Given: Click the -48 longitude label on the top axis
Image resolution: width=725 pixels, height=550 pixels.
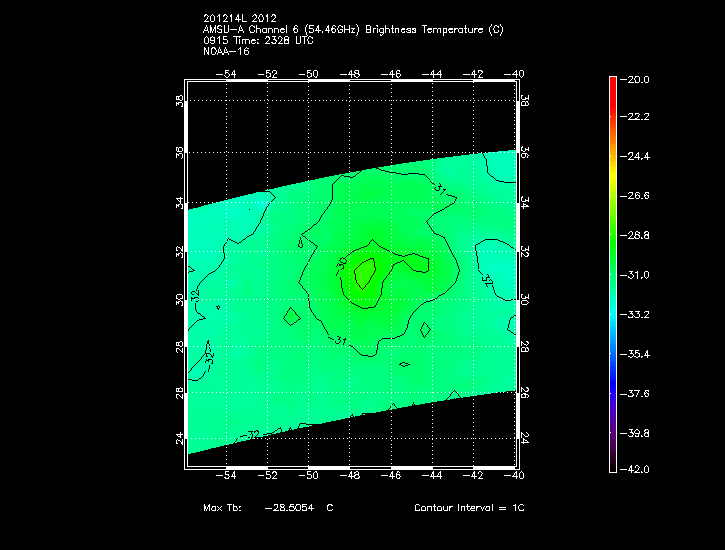Looking at the screenshot, I should 352,74.
